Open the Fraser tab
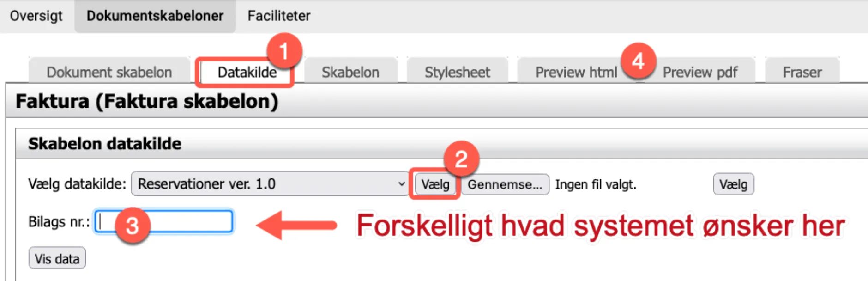Image resolution: width=868 pixels, height=281 pixels. pos(802,72)
